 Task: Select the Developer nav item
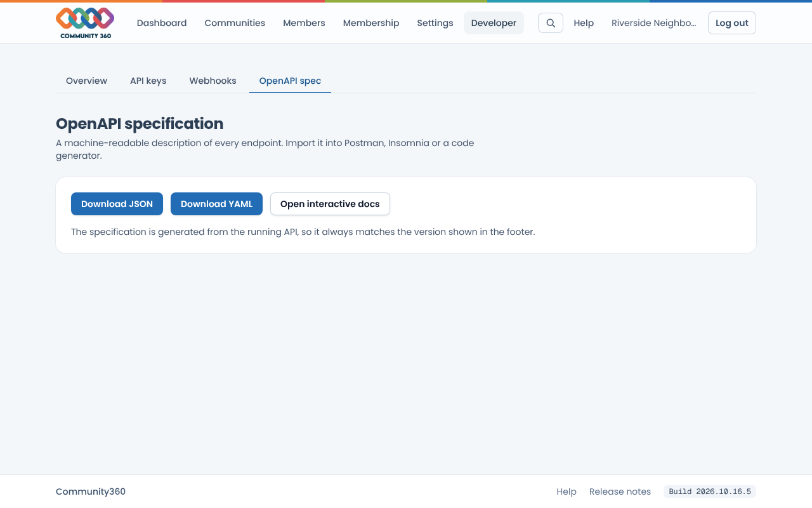pyautogui.click(x=494, y=23)
